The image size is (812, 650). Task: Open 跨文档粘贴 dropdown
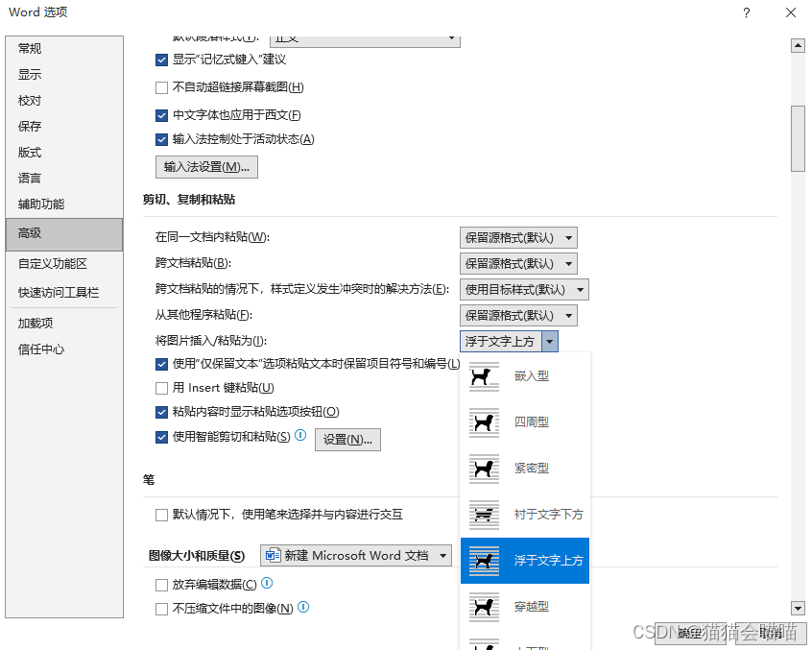click(x=518, y=264)
